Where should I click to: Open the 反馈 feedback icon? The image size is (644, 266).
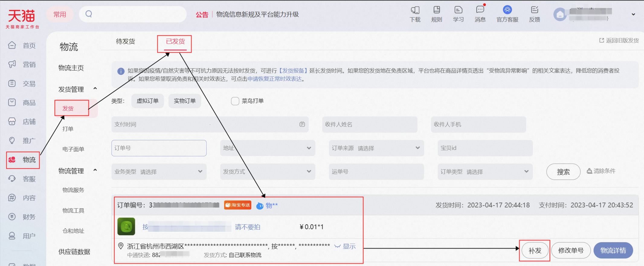534,14
